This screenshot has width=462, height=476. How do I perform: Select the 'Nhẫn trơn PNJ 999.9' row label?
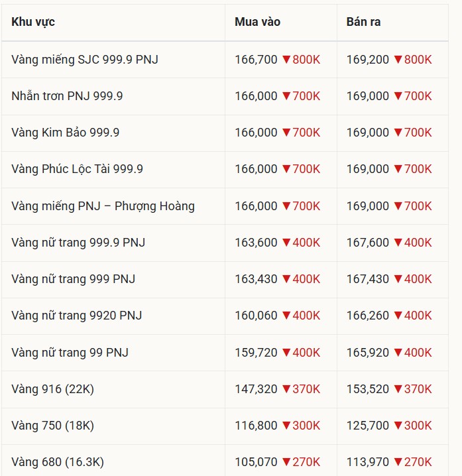(67, 96)
